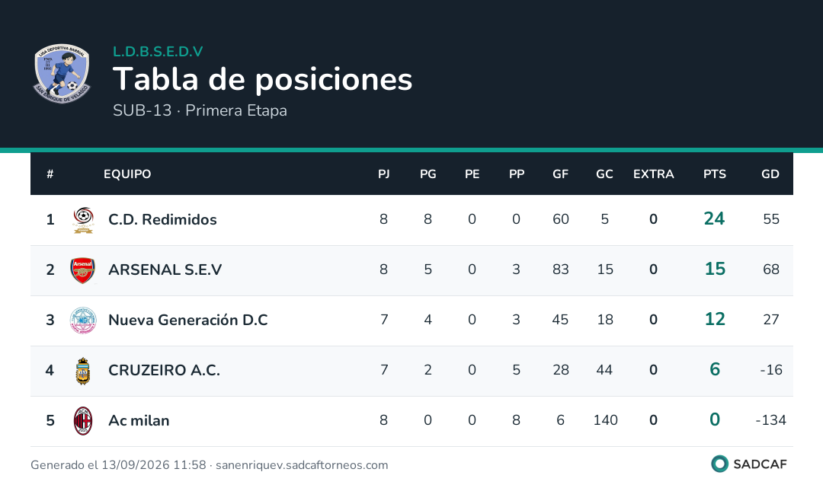Click the Nueva Generación D.C team crest

pos(83,321)
